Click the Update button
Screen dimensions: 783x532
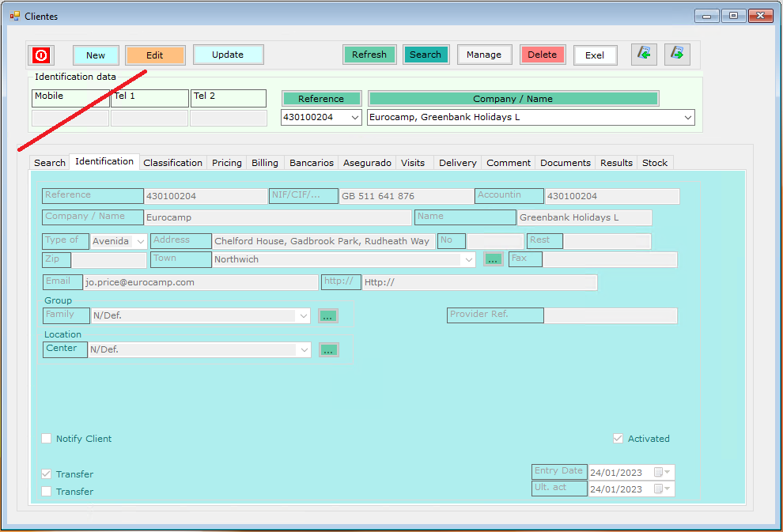tap(228, 55)
